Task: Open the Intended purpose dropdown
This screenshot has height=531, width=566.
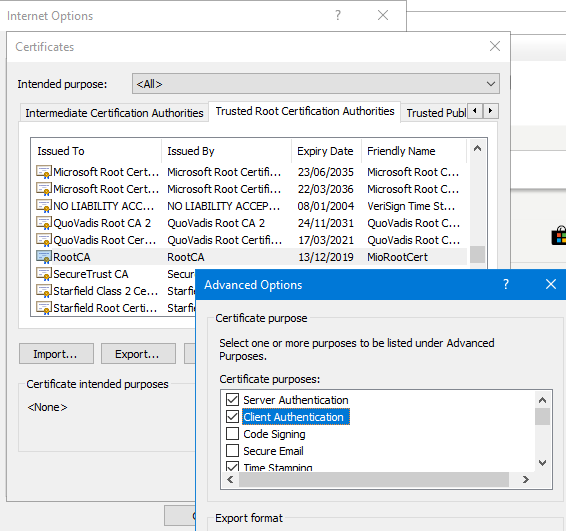Action: 316,84
